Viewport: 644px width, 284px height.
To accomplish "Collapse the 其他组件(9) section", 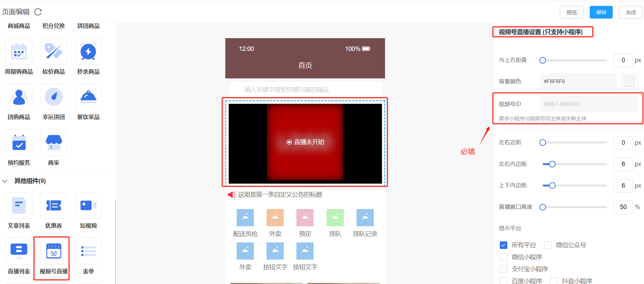I will (5, 181).
